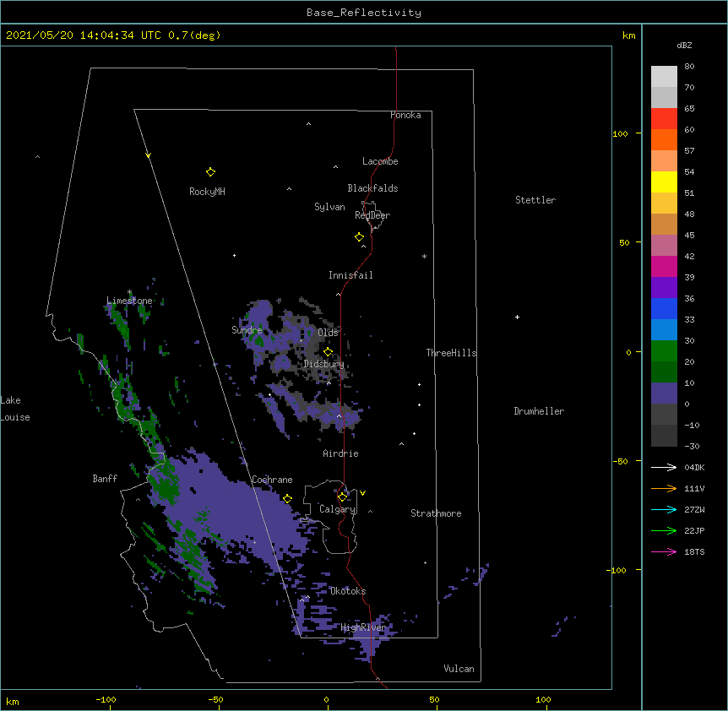Viewport: 728px width, 711px height.
Task: Click the Lake Louise label
Action: 15,409
